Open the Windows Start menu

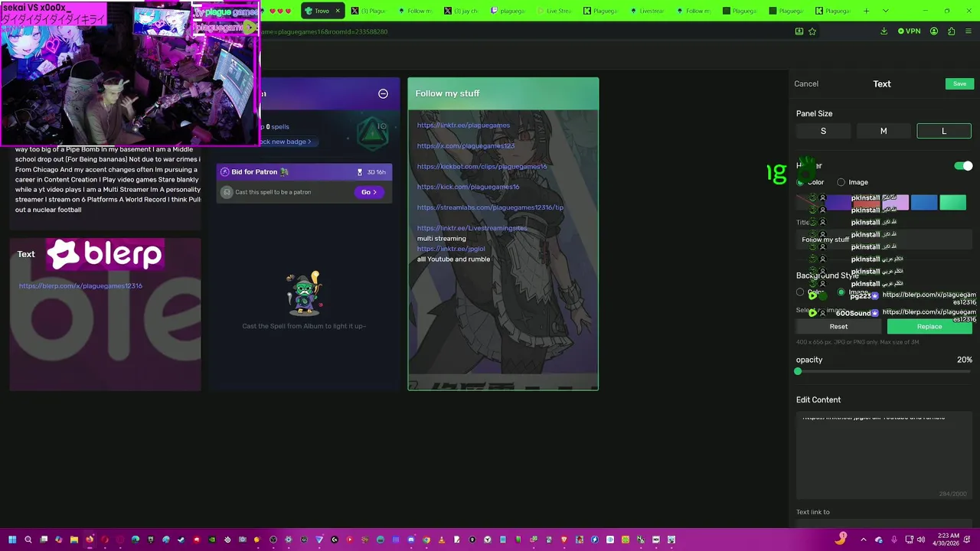pos(12,540)
